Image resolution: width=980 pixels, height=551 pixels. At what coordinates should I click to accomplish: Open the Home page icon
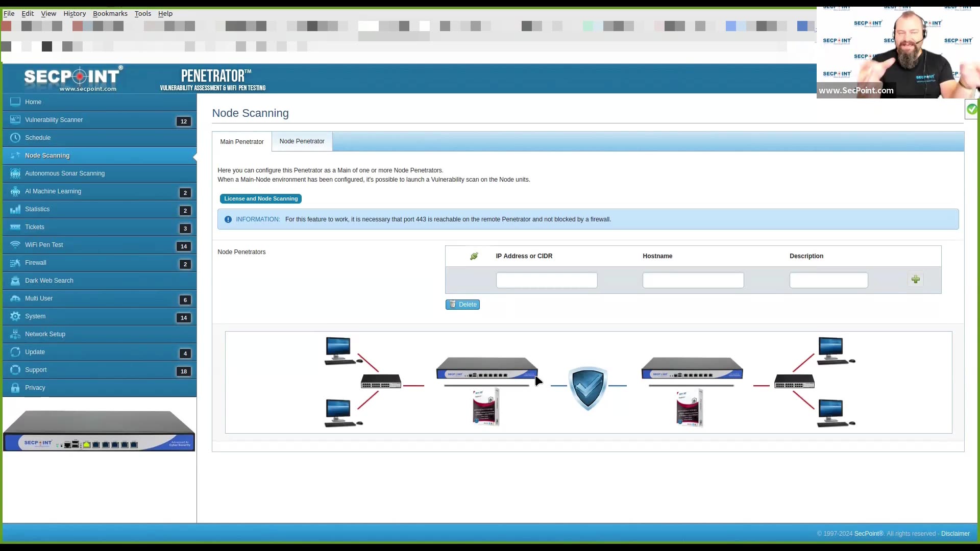click(x=15, y=102)
